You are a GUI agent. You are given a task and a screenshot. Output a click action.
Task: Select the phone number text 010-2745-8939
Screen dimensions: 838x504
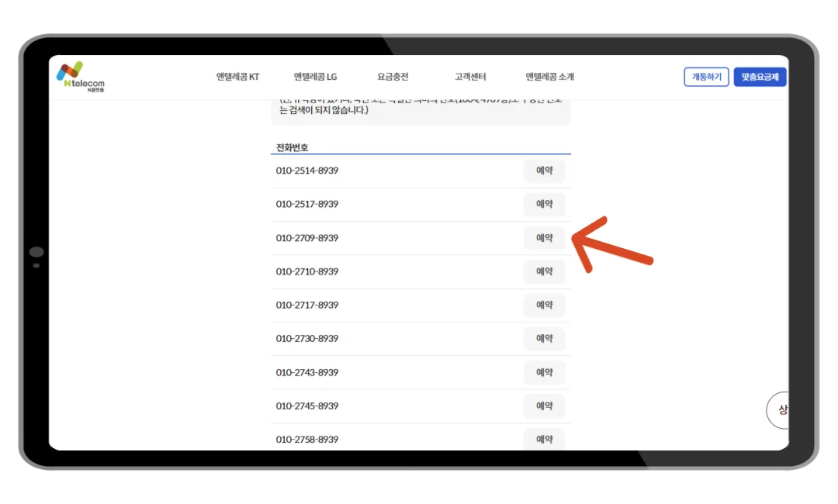click(x=307, y=406)
